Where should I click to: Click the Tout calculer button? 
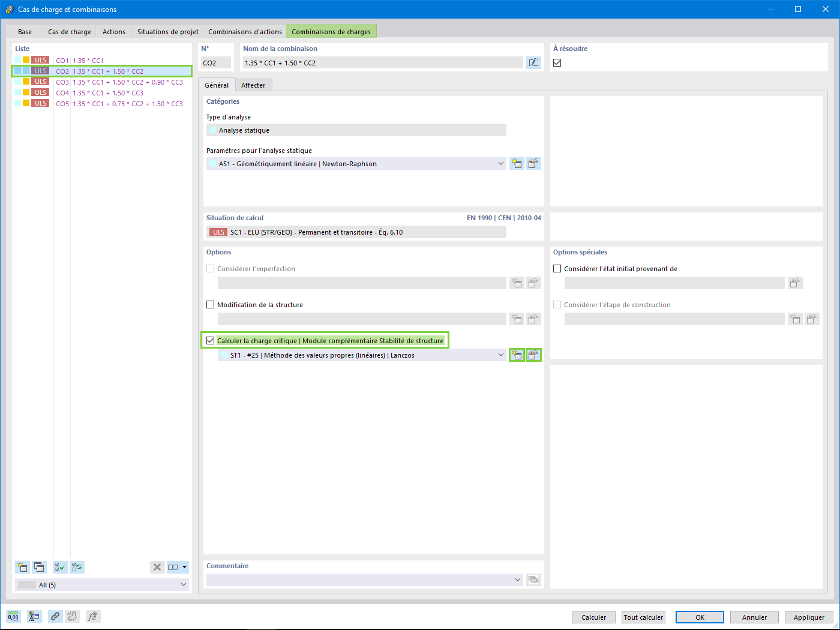(643, 617)
